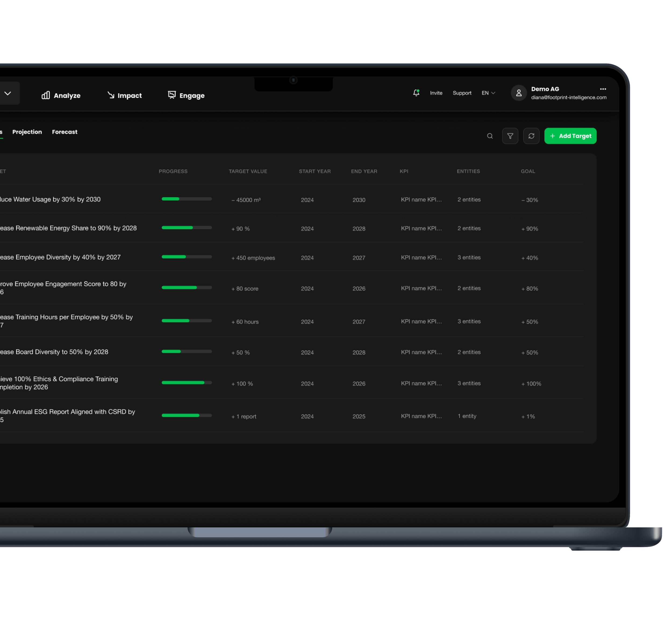Screen dimensions: 672x626
Task: Open the notifications bell
Action: pos(416,93)
